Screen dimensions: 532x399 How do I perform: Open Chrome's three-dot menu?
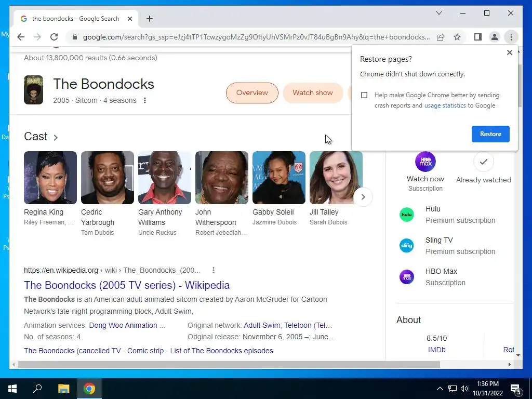point(511,37)
